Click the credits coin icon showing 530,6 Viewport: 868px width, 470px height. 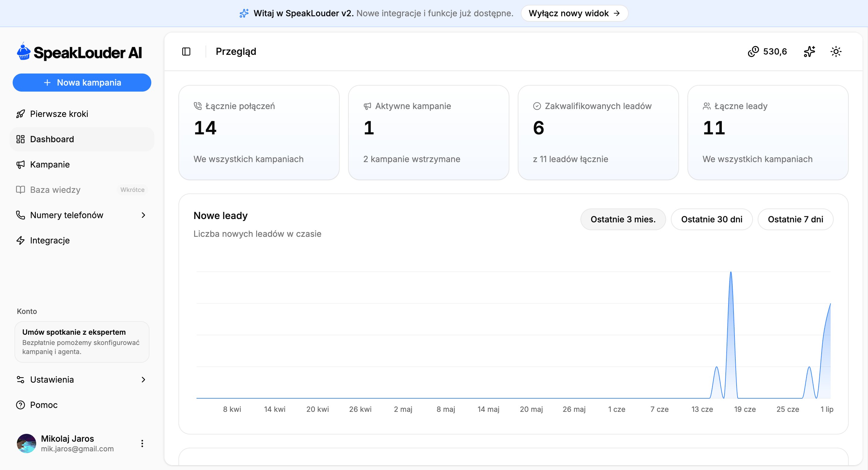click(x=753, y=52)
